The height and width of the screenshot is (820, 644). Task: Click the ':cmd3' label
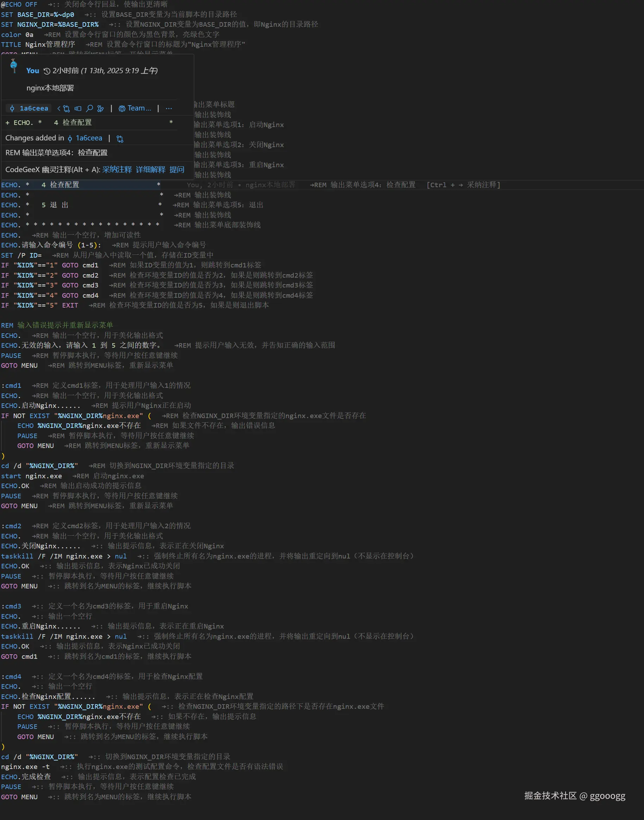(x=11, y=606)
